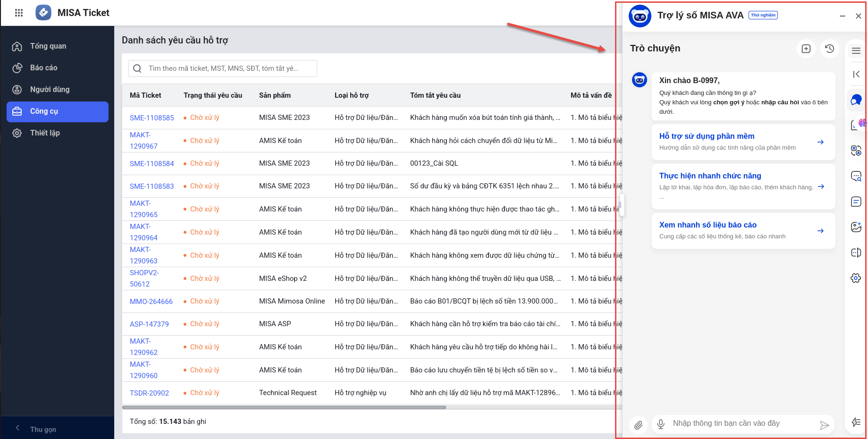This screenshot has height=439, width=868.
Task: Open AVA assistant settings gear
Action: pos(856,278)
